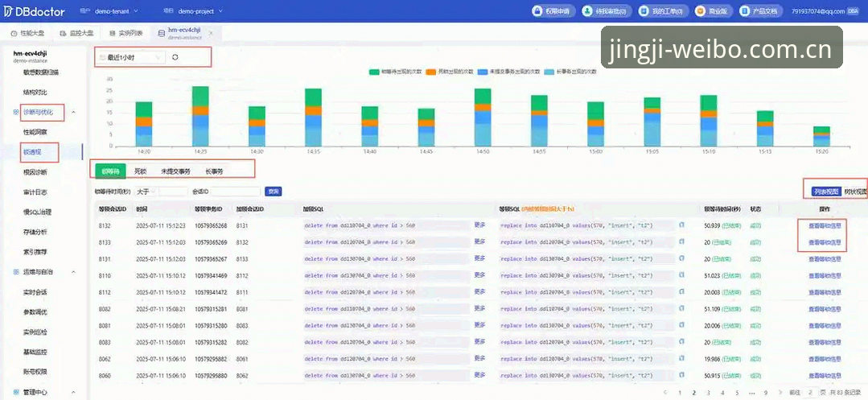Open 产品文档 document icon
Screen dimensions: 868x400
coord(743,11)
